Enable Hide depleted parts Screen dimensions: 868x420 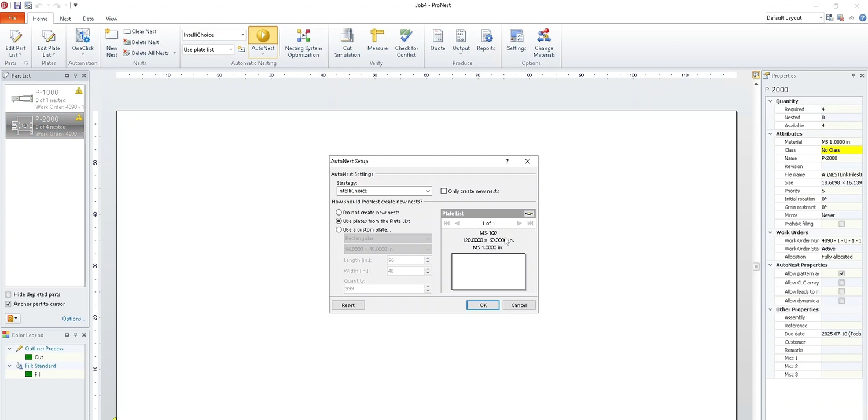(8, 294)
